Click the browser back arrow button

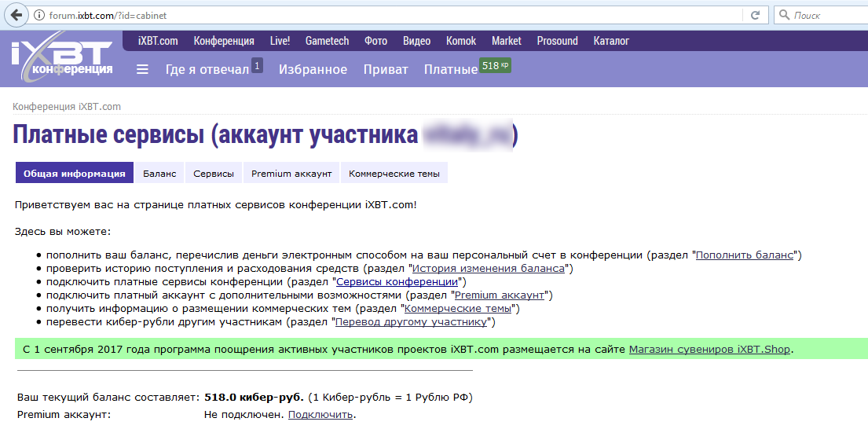(16, 16)
